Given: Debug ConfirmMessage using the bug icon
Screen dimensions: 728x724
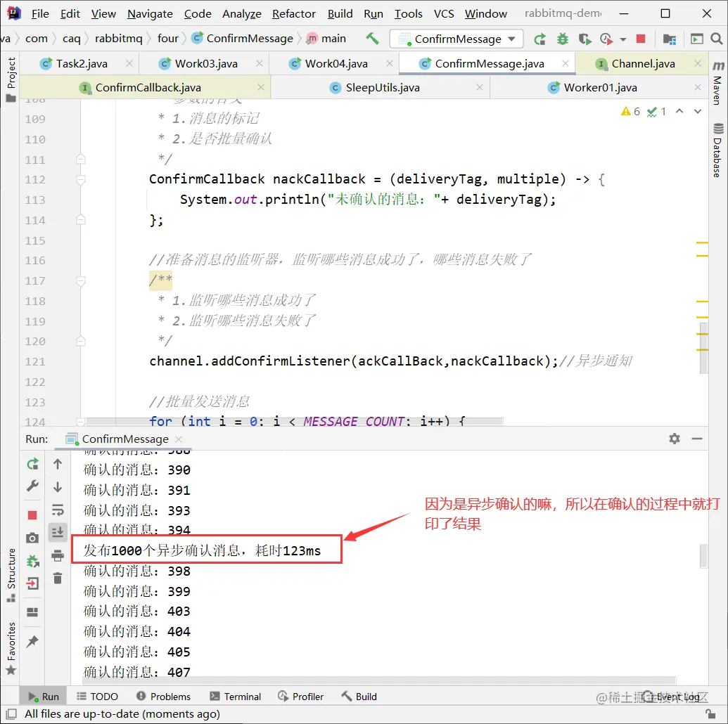Looking at the screenshot, I should click(x=562, y=39).
